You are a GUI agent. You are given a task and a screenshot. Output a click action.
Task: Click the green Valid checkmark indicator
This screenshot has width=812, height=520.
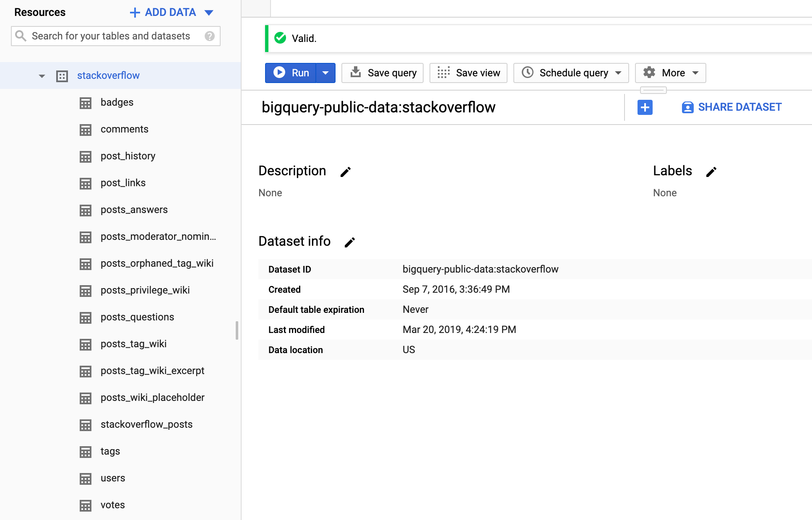(x=279, y=38)
